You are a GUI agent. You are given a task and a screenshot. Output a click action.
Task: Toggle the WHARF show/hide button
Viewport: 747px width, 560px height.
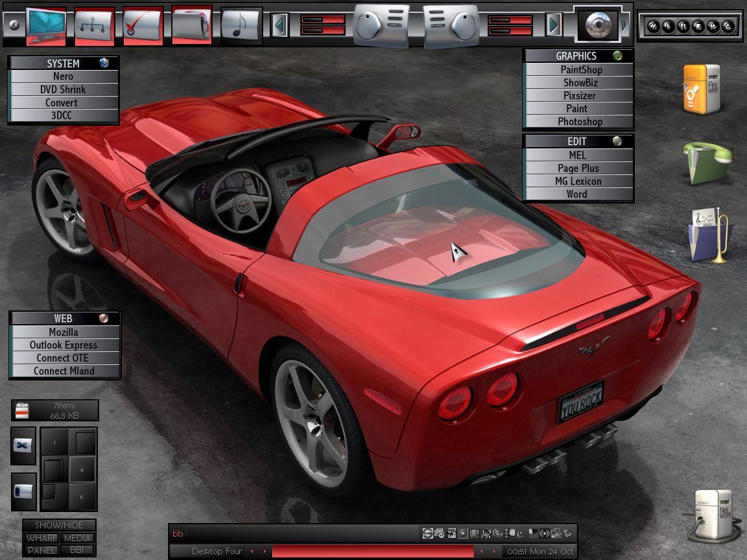[x=42, y=537]
